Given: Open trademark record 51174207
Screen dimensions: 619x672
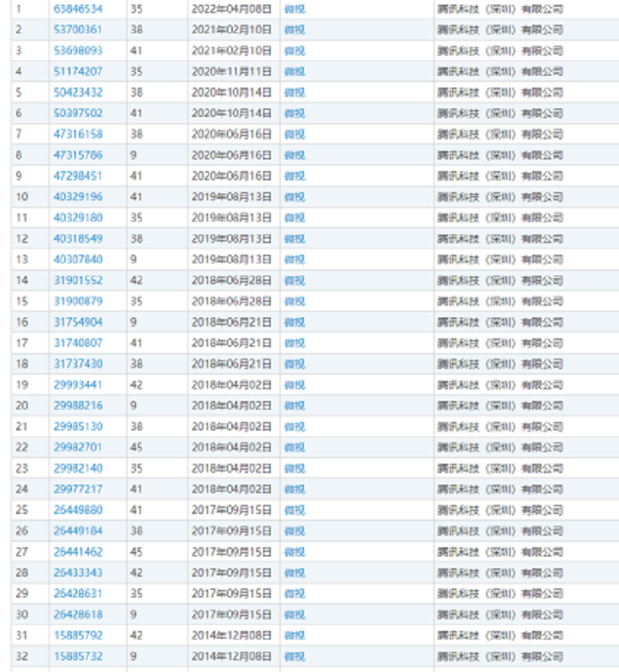Looking at the screenshot, I should [77, 72].
